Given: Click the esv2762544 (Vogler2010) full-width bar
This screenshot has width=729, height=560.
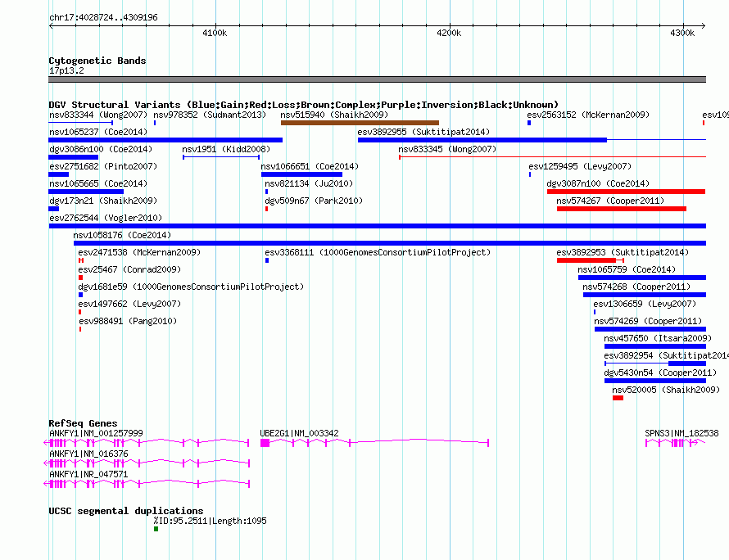Looking at the screenshot, I should click(x=377, y=226).
